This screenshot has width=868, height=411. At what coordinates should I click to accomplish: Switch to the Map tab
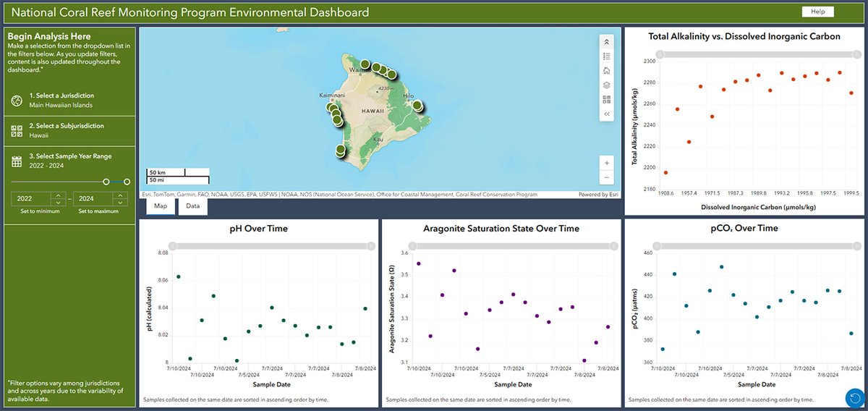point(161,206)
